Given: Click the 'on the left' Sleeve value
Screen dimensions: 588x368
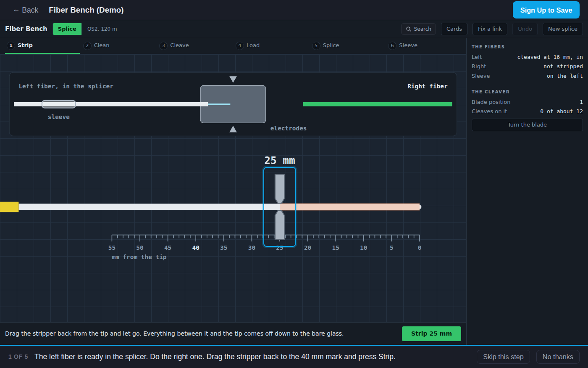Looking at the screenshot, I should pyautogui.click(x=565, y=76).
